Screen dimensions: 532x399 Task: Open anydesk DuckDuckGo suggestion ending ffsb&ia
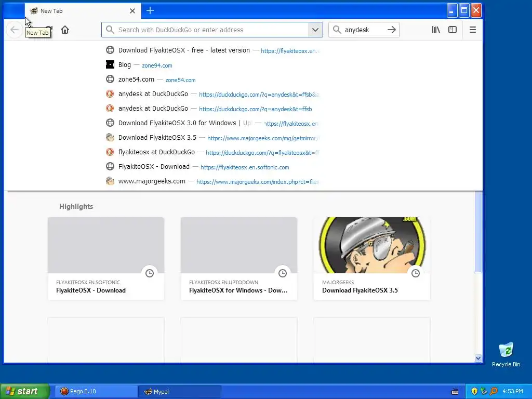coord(212,94)
